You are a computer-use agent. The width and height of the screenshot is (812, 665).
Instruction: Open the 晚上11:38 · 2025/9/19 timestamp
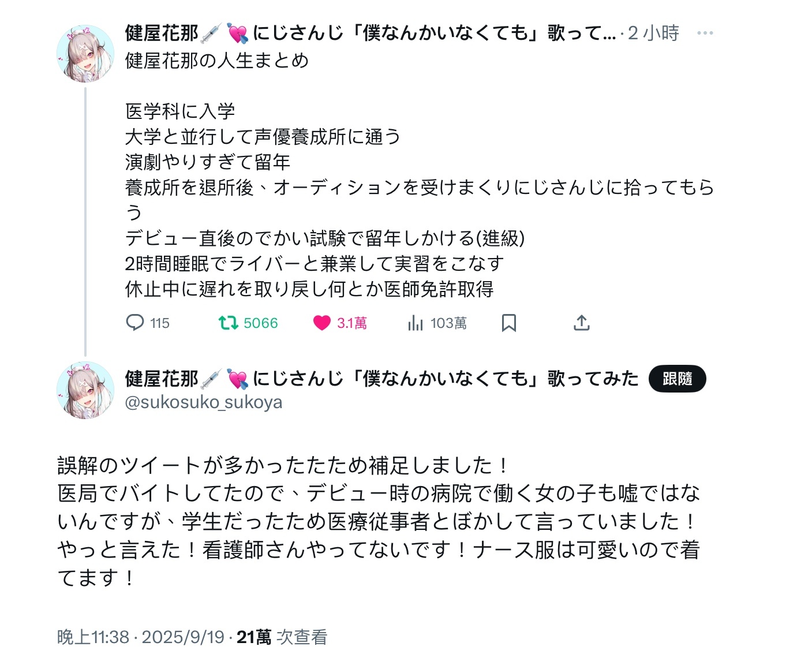(140, 637)
